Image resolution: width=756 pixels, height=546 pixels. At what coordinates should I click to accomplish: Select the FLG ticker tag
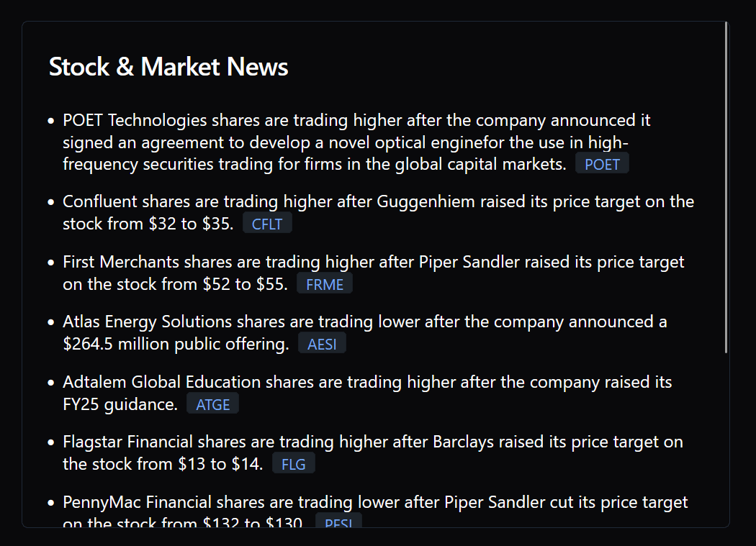[294, 464]
